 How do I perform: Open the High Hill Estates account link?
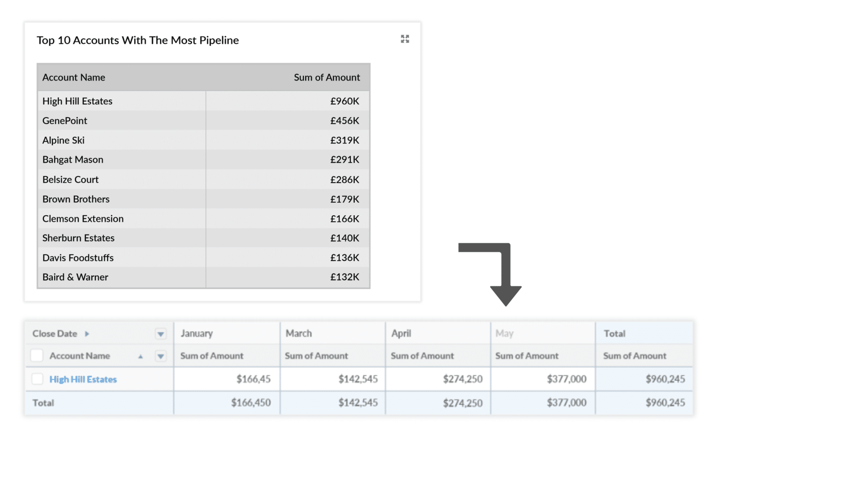pyautogui.click(x=83, y=379)
